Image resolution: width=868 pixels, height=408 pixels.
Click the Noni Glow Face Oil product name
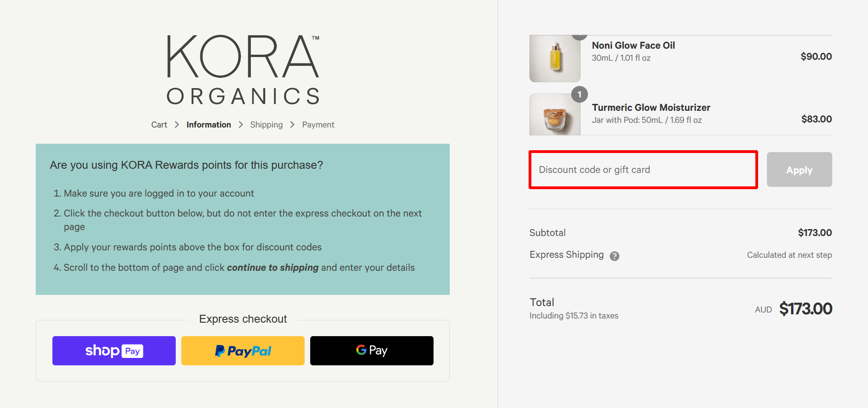click(633, 45)
